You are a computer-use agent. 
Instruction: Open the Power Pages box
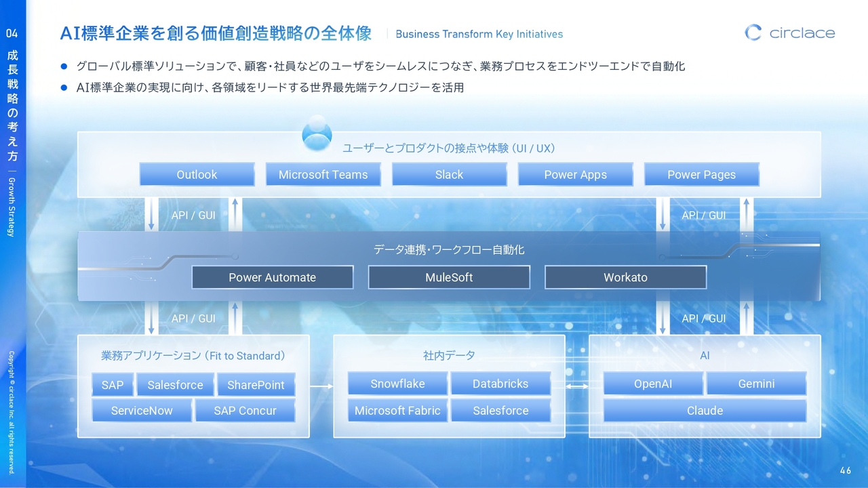(701, 174)
